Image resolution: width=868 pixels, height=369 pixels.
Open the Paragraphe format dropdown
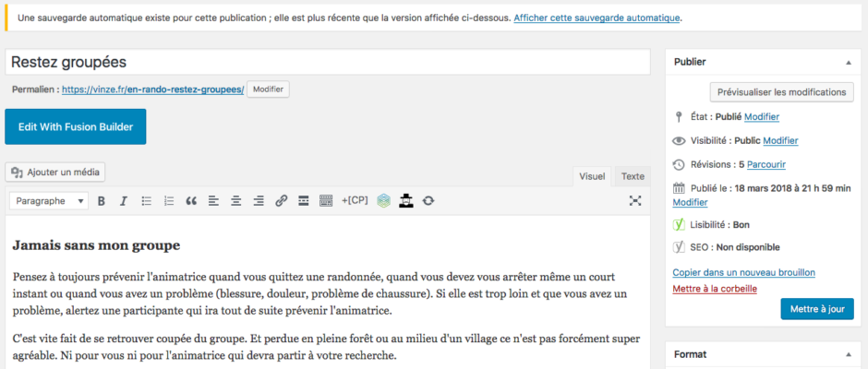click(x=50, y=201)
